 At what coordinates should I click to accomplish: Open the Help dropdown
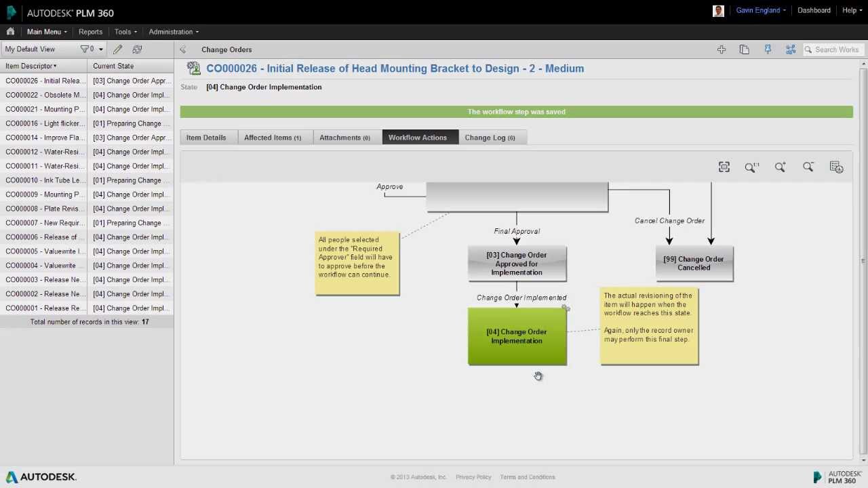(852, 10)
